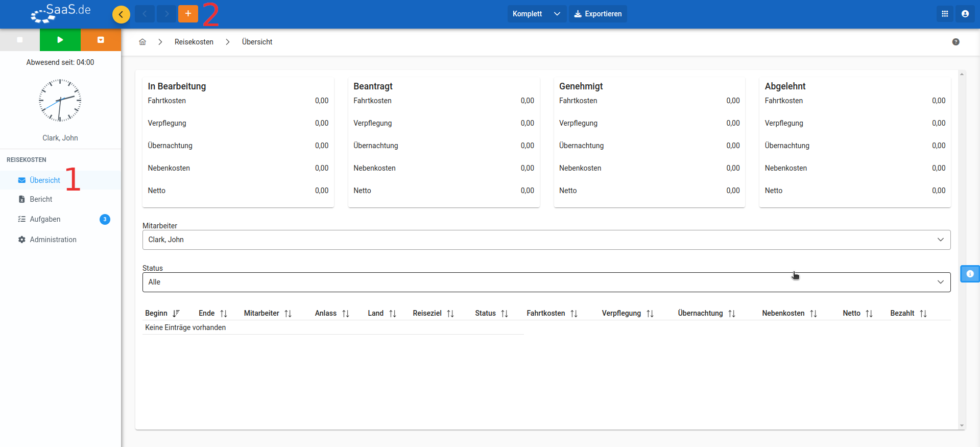Image resolution: width=980 pixels, height=447 pixels.
Task: Click the Reisekosten breadcrumb link
Action: click(194, 42)
